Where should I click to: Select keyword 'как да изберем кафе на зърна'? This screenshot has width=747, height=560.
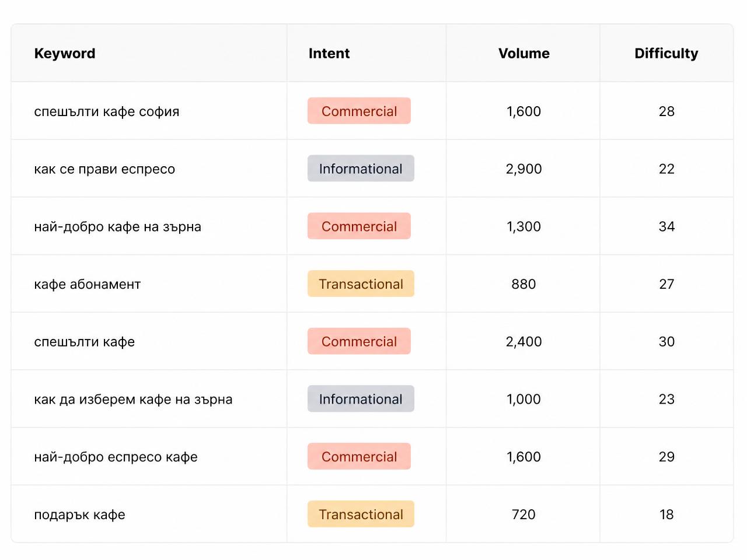[133, 400]
